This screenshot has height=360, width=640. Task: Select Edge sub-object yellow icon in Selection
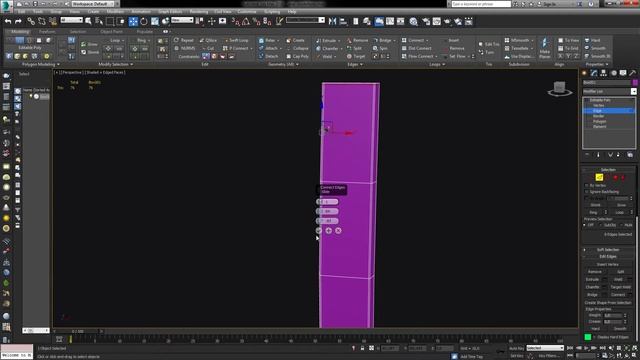(x=599, y=177)
